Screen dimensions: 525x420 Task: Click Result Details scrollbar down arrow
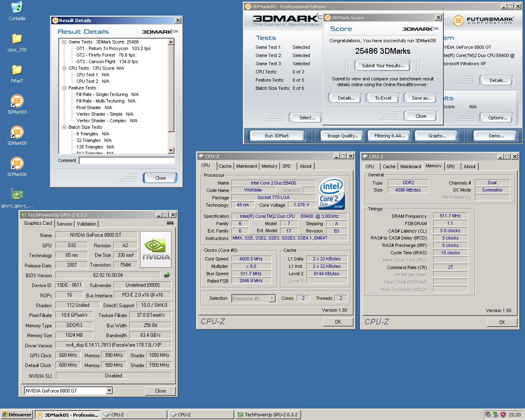pyautogui.click(x=171, y=151)
